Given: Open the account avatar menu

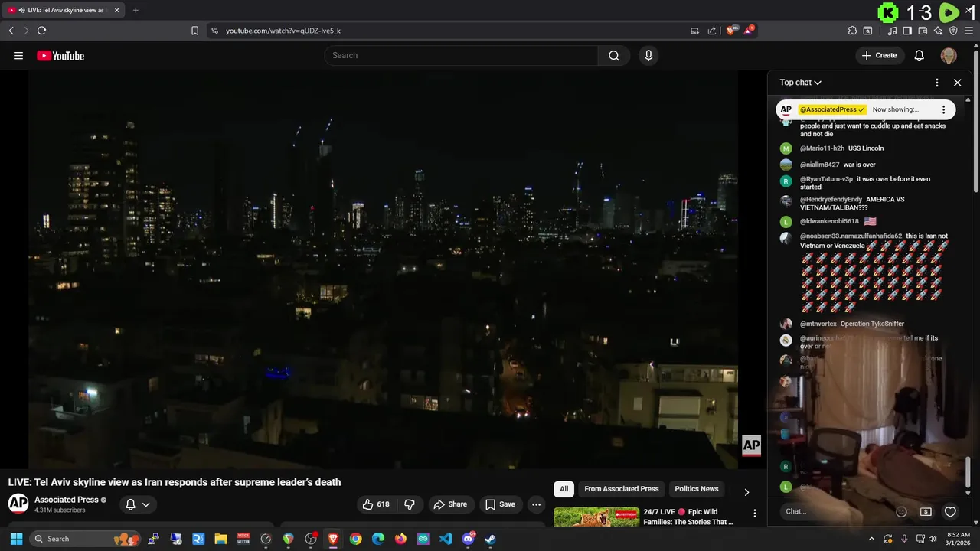Looking at the screenshot, I should click(949, 55).
